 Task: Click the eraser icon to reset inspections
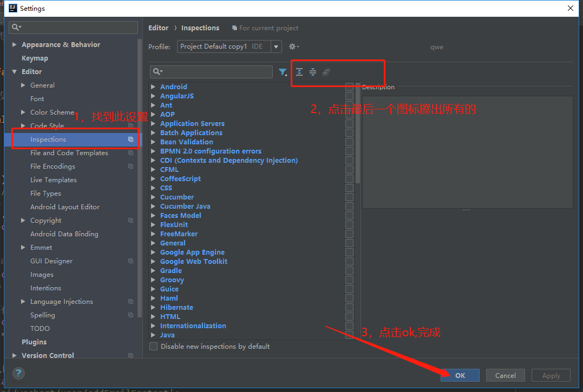coord(326,71)
